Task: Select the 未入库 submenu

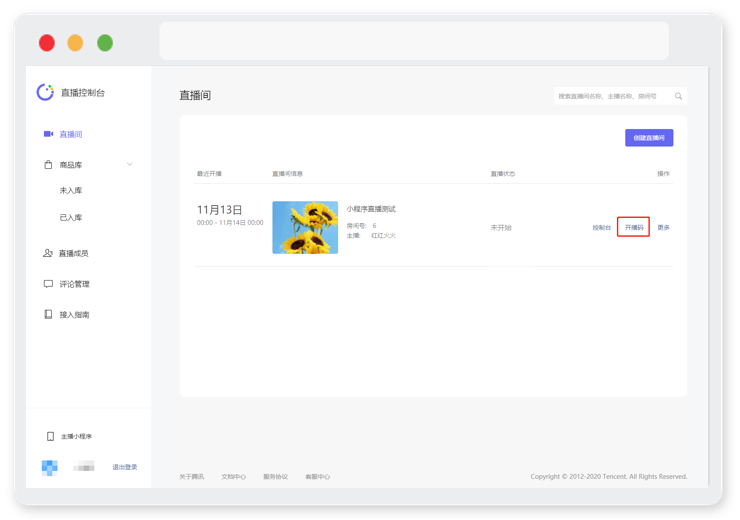Action: point(71,190)
